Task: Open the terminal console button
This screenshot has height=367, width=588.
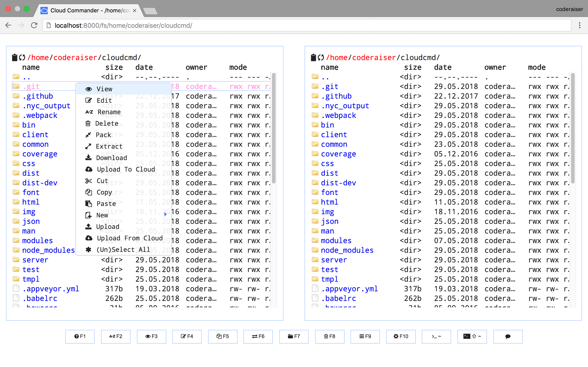Action: click(x=436, y=336)
